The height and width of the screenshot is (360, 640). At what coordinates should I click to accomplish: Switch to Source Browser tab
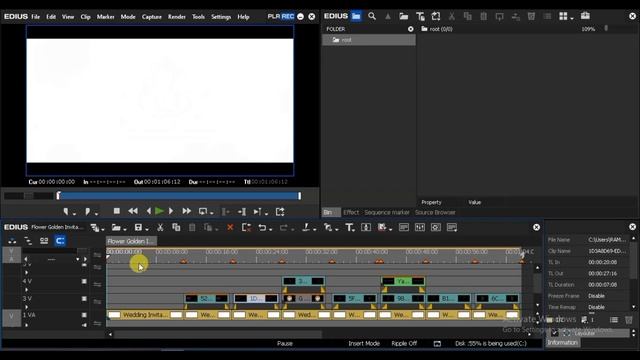click(x=435, y=212)
